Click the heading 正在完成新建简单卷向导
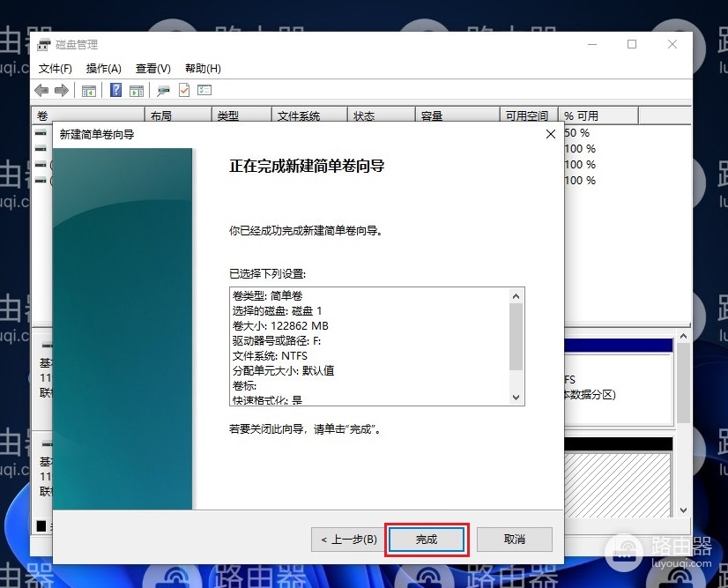 pos(307,166)
